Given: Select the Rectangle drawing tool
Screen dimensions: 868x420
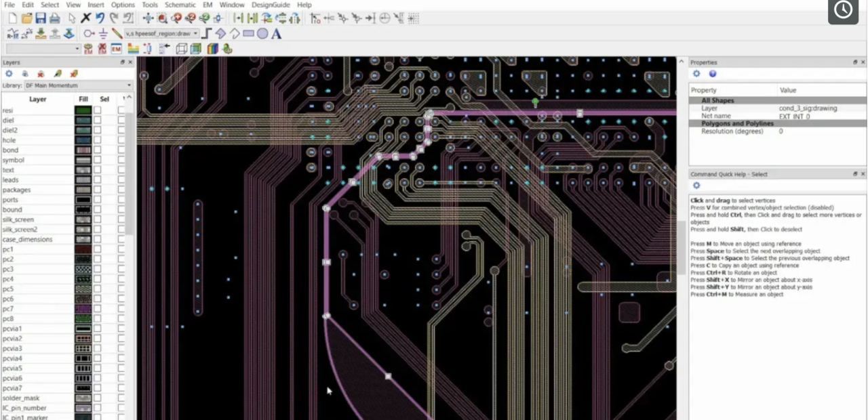Looking at the screenshot, I should click(249, 33).
